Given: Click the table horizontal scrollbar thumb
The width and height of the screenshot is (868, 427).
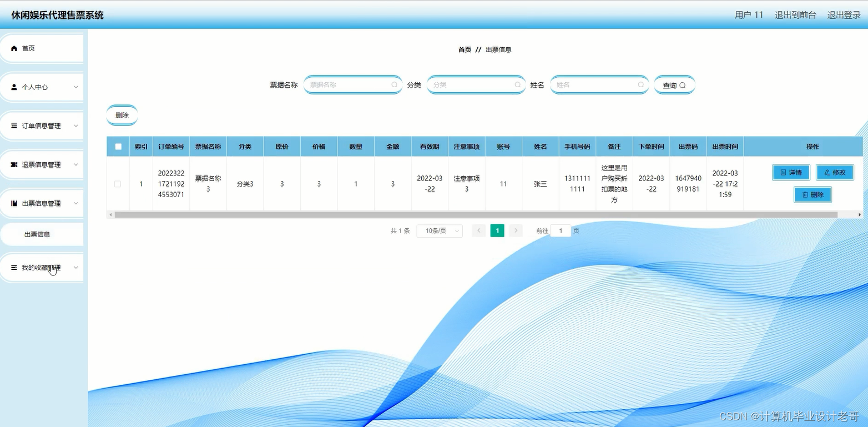Looking at the screenshot, I should click(x=476, y=214).
